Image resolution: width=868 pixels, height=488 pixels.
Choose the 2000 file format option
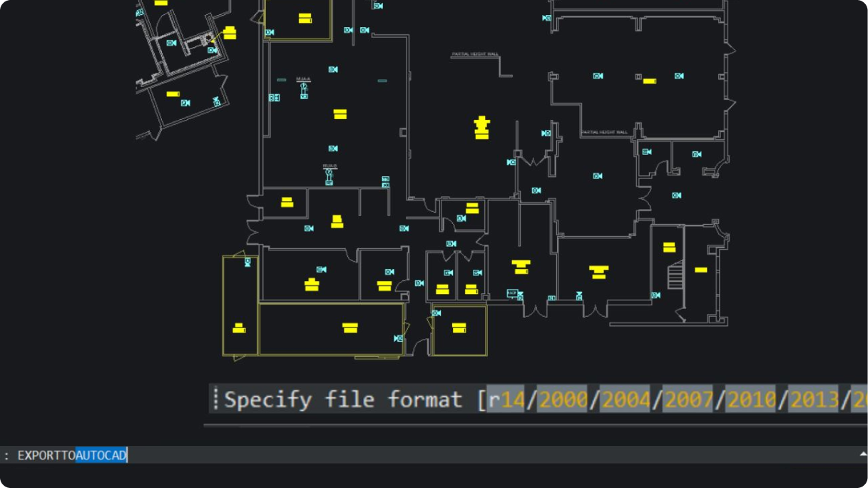coord(563,400)
